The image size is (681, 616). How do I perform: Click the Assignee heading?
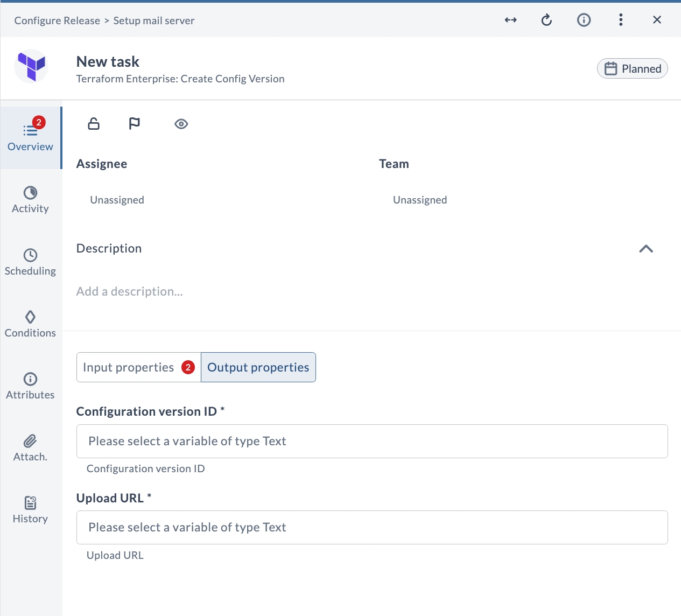click(x=102, y=164)
